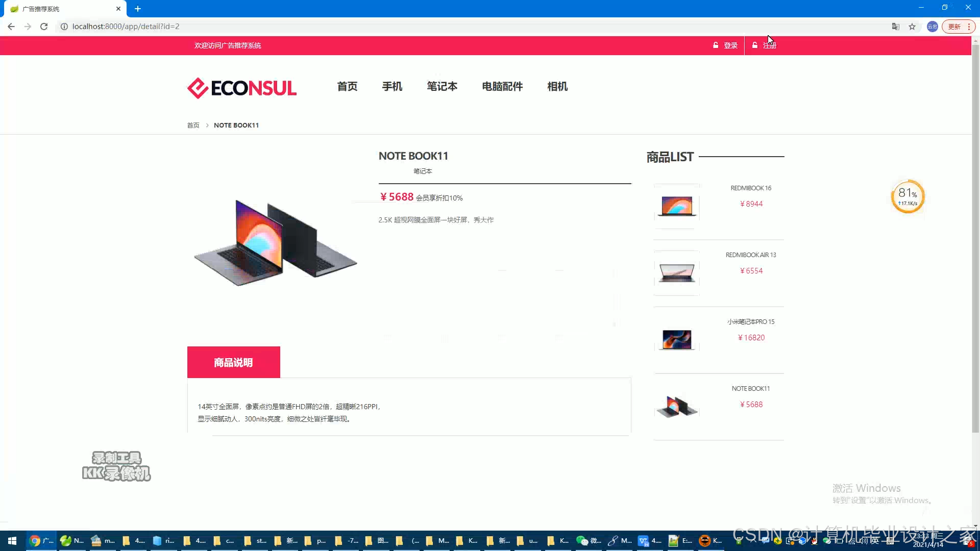Open WeChat from the taskbar

589,541
